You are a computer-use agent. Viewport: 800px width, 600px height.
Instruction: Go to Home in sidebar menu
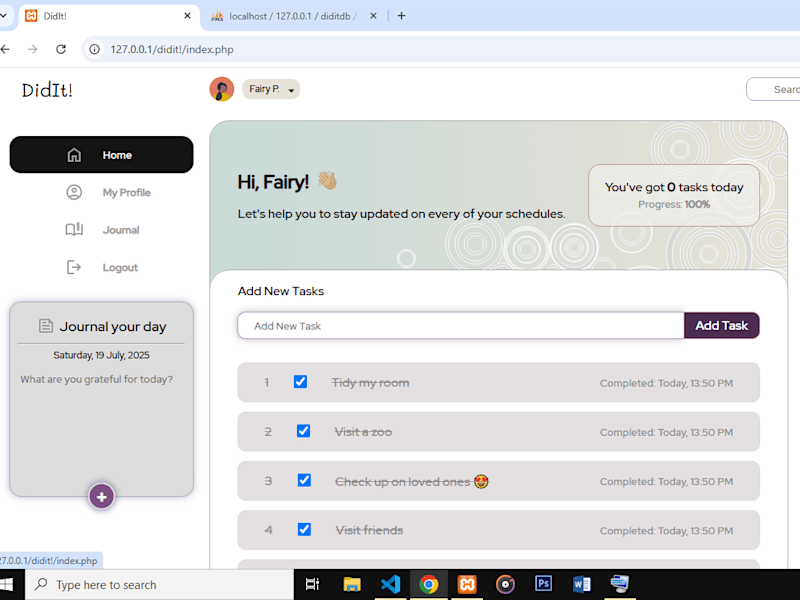[x=102, y=155]
